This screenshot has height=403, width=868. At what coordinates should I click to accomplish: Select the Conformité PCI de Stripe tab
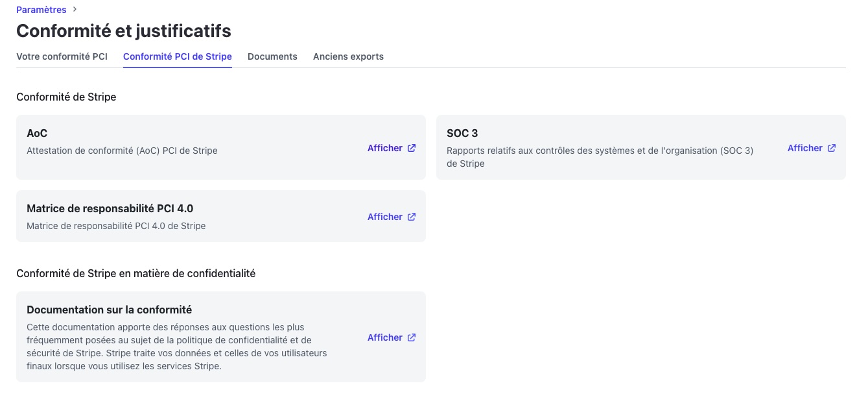point(178,56)
